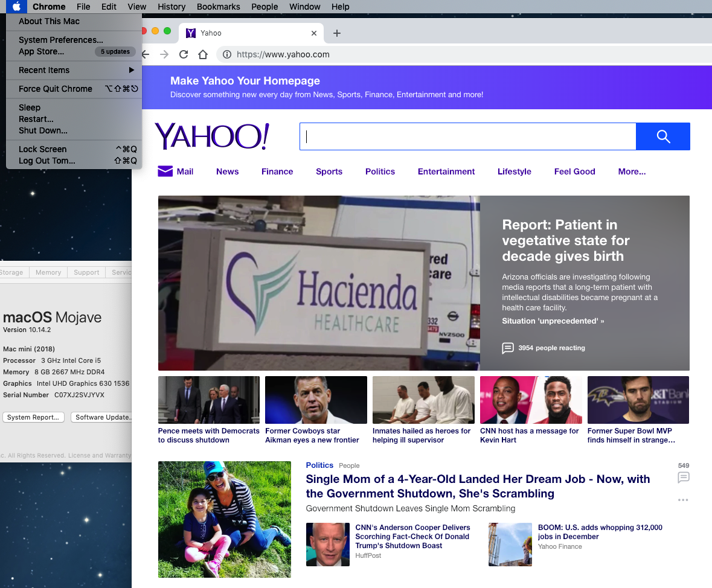Open the Finance section link

[277, 171]
